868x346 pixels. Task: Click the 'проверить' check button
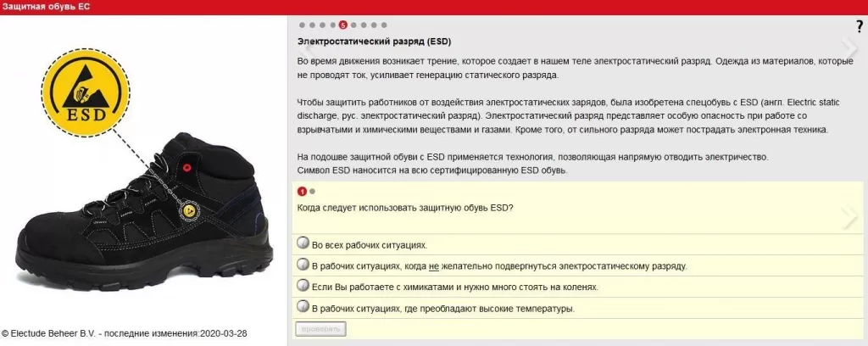[321, 329]
